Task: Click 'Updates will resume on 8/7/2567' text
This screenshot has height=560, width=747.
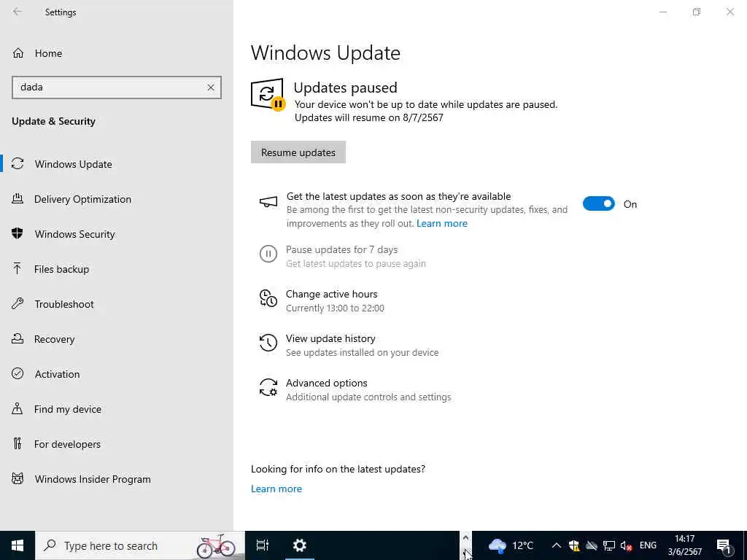Action: pos(368,117)
